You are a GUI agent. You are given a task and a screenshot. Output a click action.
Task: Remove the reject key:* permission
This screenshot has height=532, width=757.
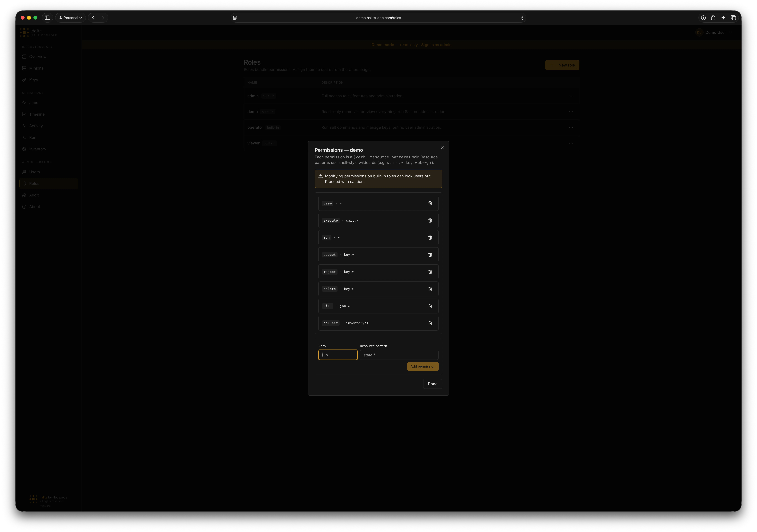(x=430, y=272)
